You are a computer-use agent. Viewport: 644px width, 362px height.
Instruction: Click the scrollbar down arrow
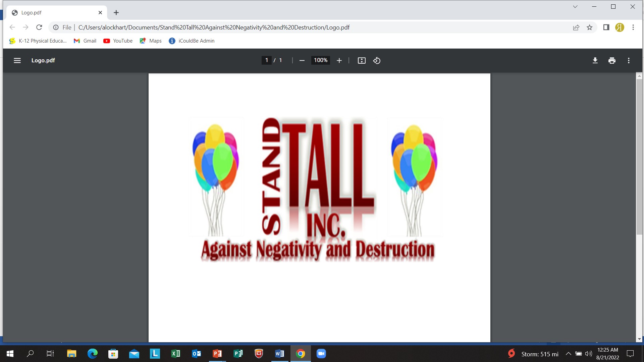tap(639, 339)
